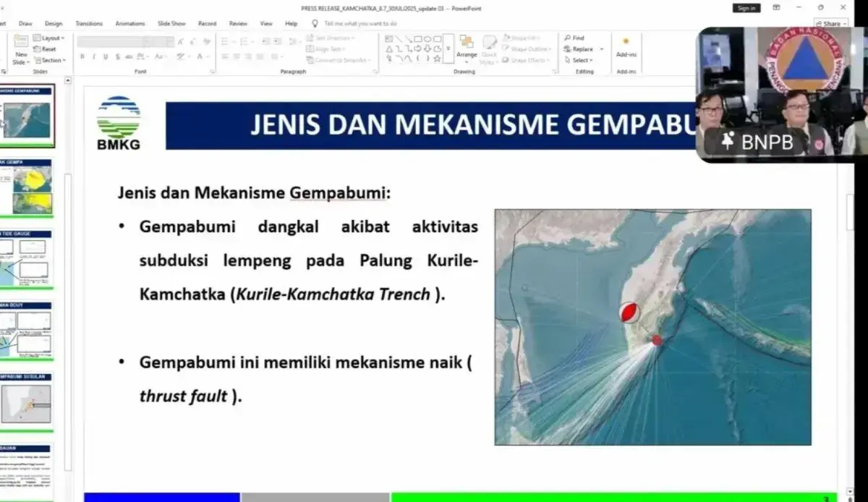Toggle bold formatting
Screen dimensions: 868x502
tap(82, 56)
